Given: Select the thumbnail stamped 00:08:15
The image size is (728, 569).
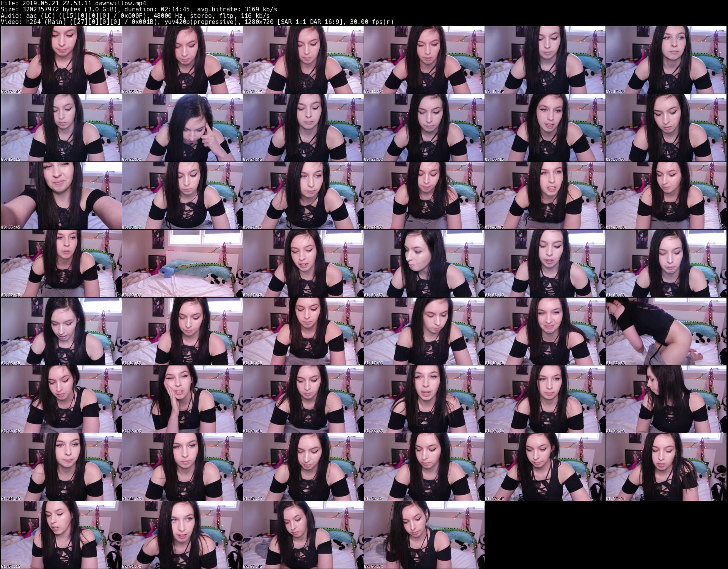Looking at the screenshot, I should (303, 60).
